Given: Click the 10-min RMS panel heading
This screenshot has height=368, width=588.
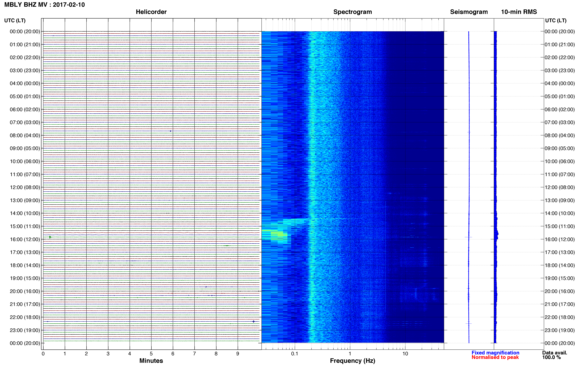Looking at the screenshot, I should (519, 12).
